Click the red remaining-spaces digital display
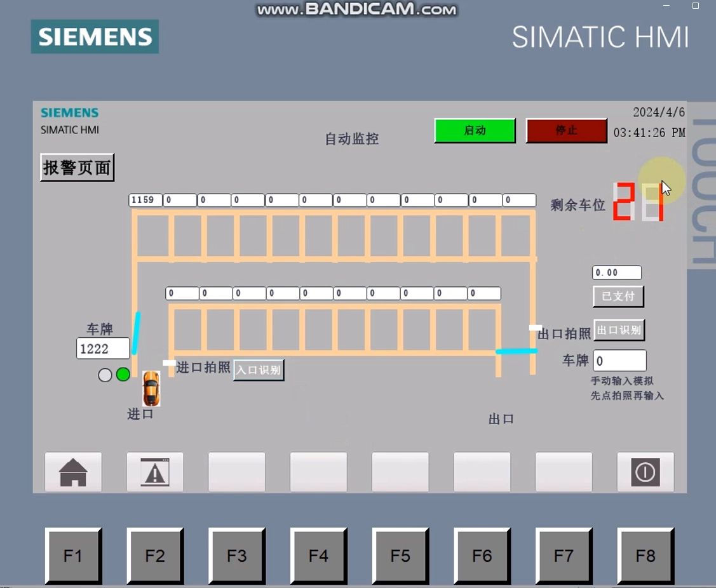This screenshot has width=716, height=588. (x=637, y=202)
